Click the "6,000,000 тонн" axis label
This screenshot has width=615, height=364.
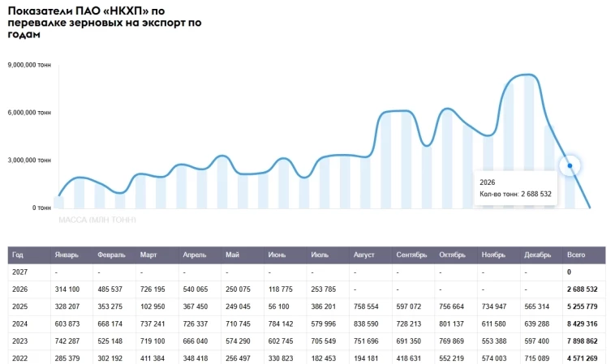point(29,113)
